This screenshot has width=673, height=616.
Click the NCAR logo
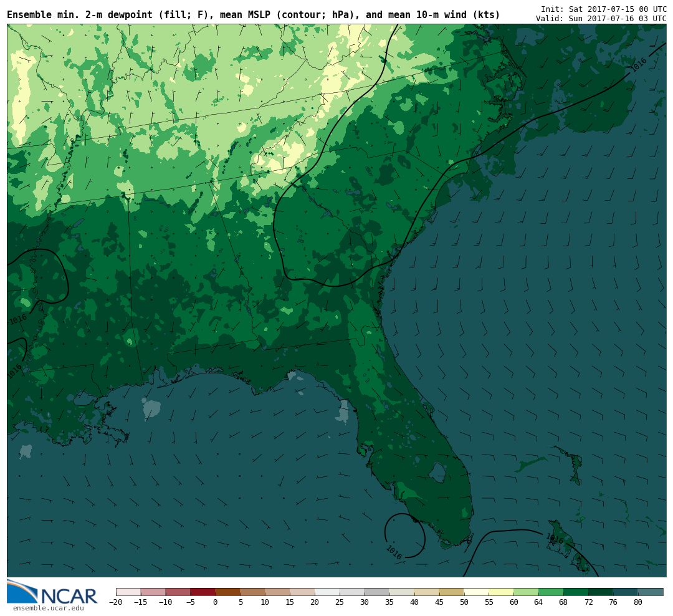[x=52, y=592]
